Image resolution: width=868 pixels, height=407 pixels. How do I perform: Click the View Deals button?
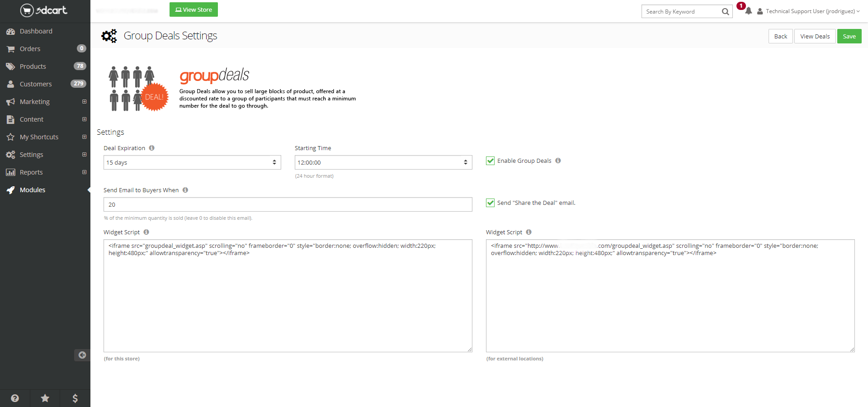click(x=815, y=36)
